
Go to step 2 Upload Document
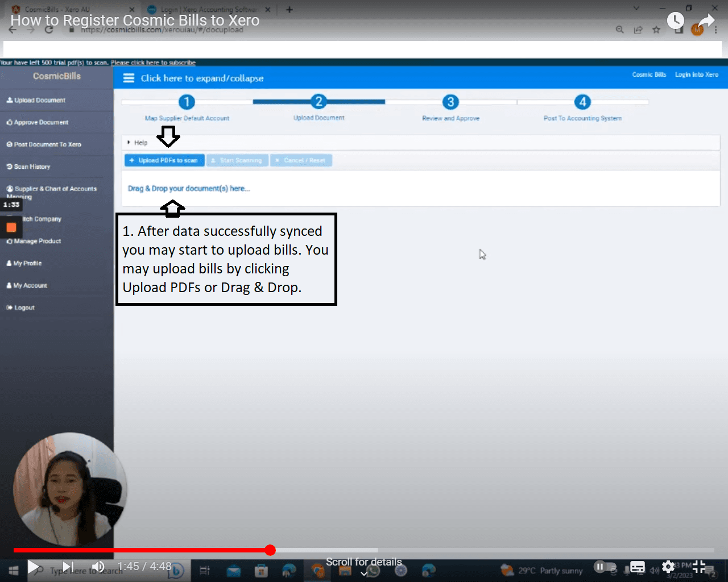tap(318, 102)
